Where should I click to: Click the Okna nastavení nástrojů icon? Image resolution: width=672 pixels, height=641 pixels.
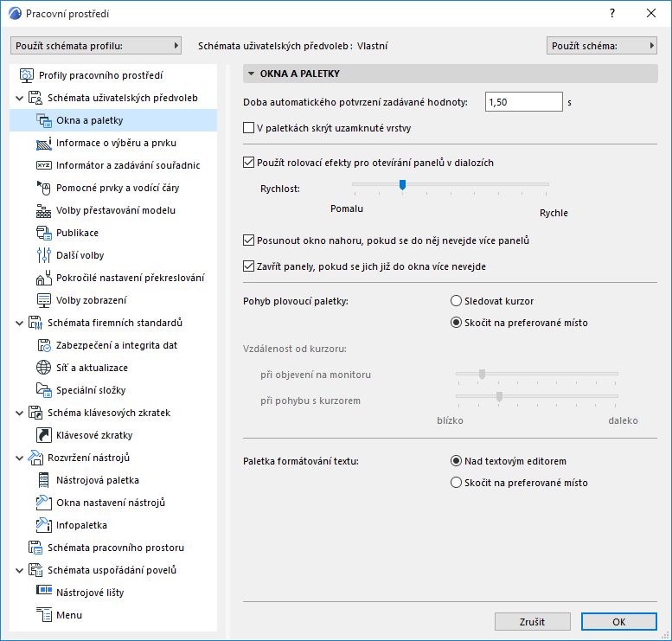pyautogui.click(x=44, y=503)
